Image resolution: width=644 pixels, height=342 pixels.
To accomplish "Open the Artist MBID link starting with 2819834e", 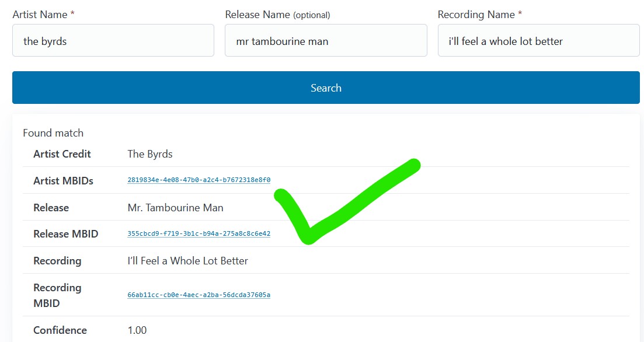I will 199,180.
